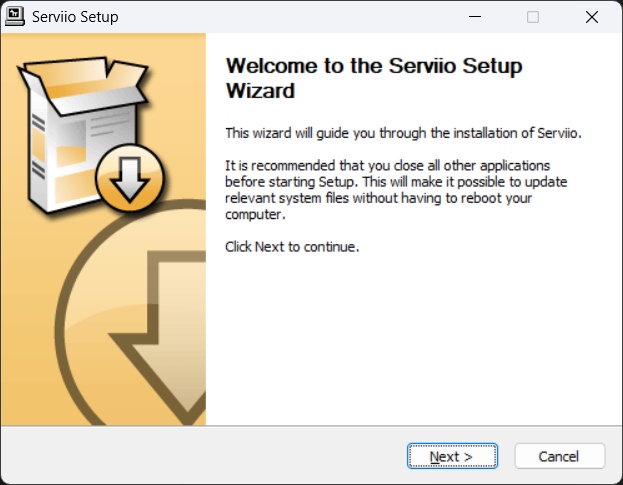This screenshot has width=623, height=485.
Task: Click the blank title bar area
Action: [286, 17]
